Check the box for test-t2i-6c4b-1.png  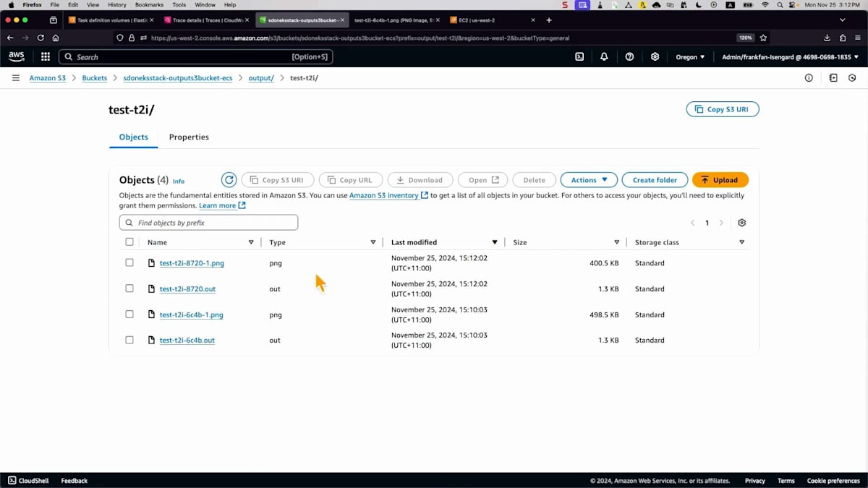coord(129,314)
